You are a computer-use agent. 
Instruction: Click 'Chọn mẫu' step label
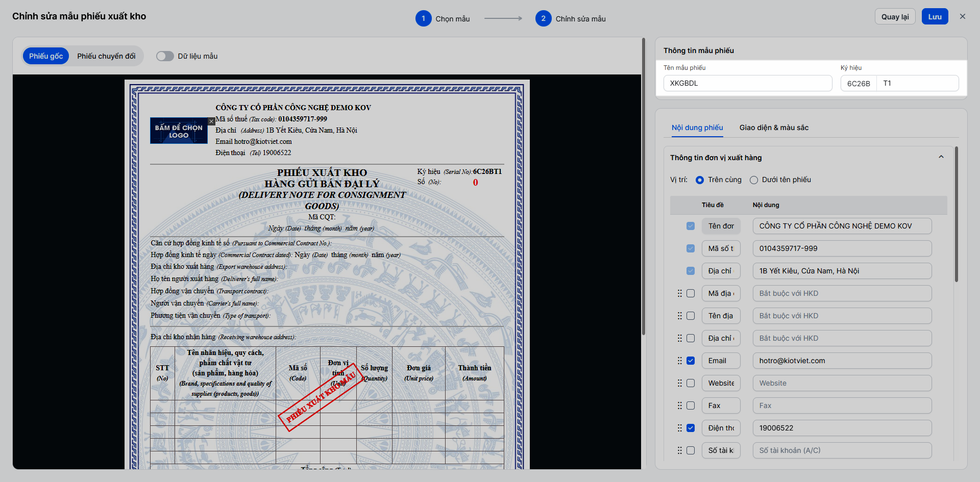tap(453, 19)
